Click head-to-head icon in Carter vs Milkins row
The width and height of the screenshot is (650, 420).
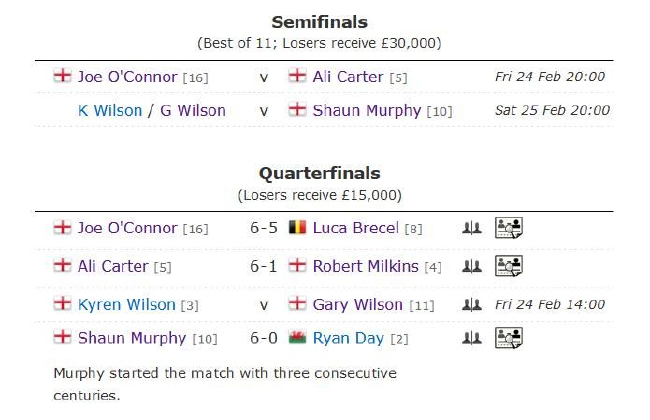[x=471, y=267]
